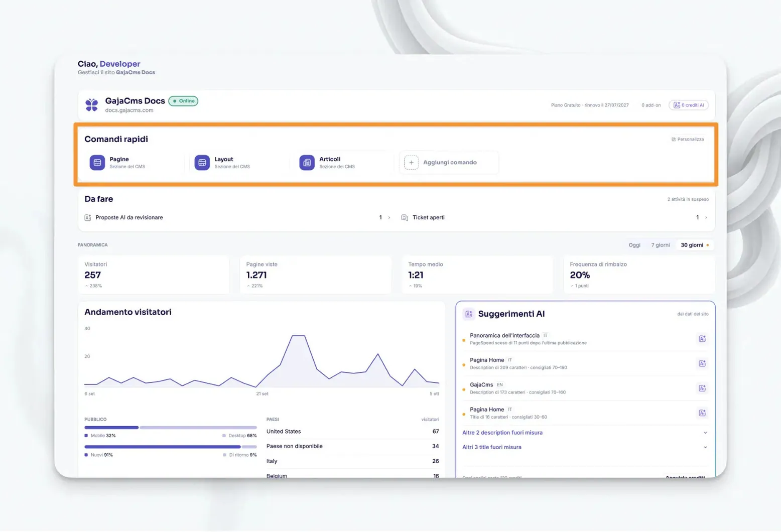
Task: Click the Mobile versus Desktop audience bar
Action: tap(171, 428)
